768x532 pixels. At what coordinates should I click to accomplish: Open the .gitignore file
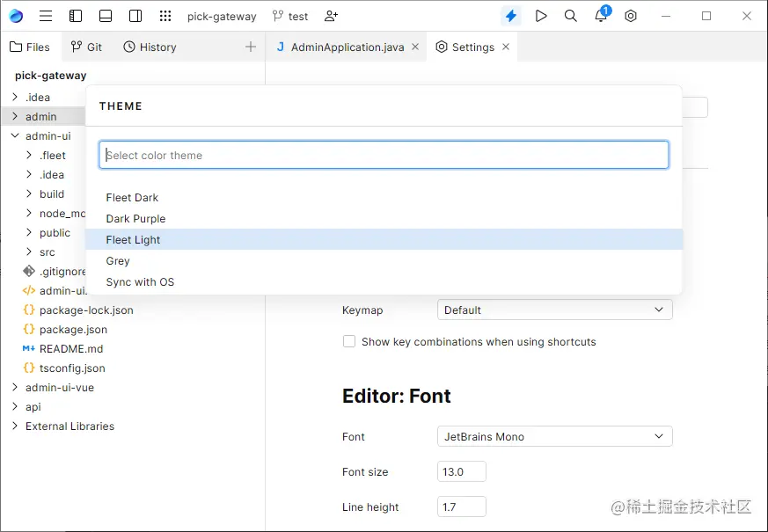coord(55,271)
